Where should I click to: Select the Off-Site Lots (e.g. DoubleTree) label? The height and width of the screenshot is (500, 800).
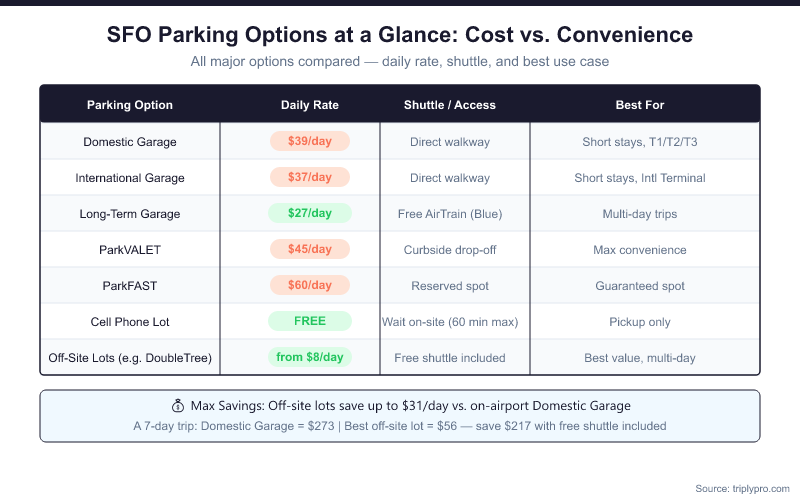click(130, 357)
